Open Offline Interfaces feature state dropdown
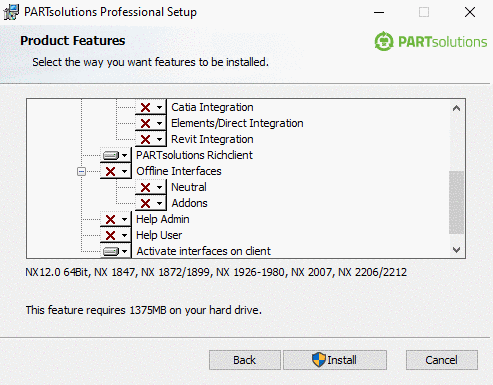Screen dimensions: 493x385 pos(116,171)
